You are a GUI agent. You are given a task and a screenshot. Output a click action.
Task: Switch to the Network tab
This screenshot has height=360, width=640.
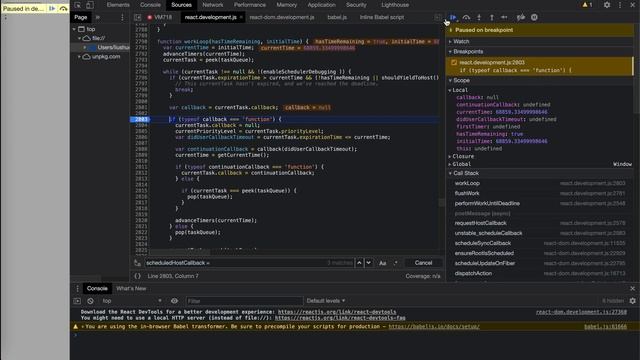point(213,5)
